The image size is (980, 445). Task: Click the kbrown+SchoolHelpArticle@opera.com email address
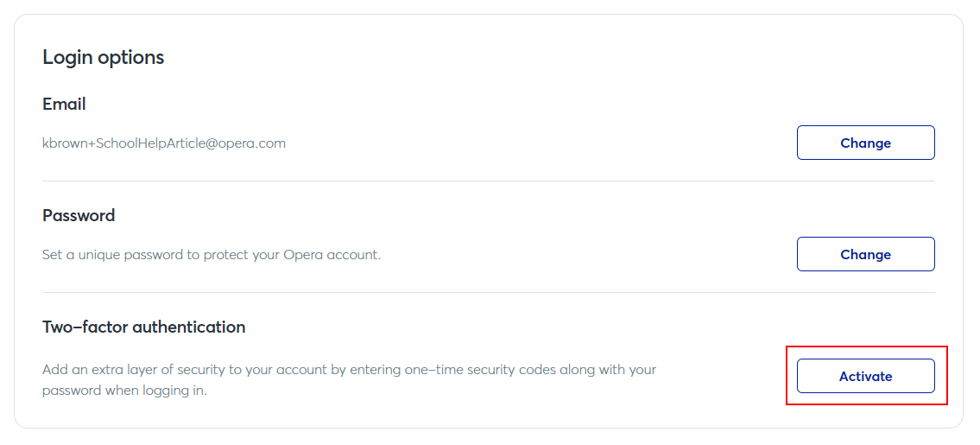click(x=164, y=143)
